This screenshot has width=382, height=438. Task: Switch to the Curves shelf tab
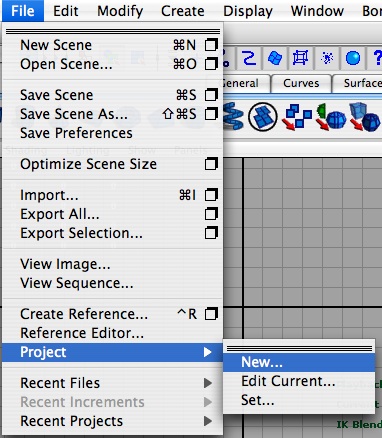(301, 83)
